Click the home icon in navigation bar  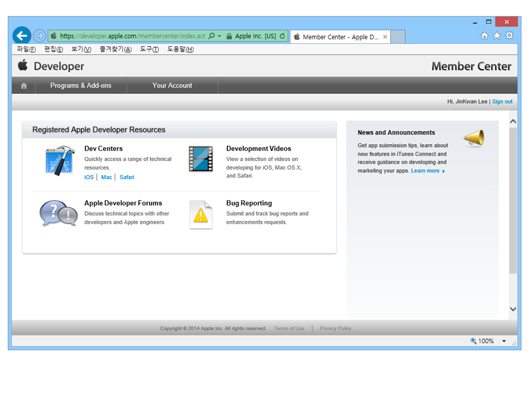point(24,86)
